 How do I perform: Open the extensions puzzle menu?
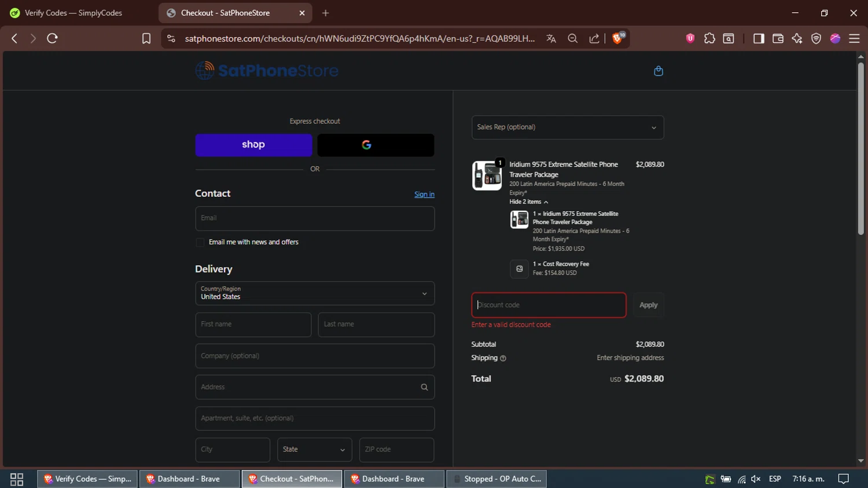(709, 38)
